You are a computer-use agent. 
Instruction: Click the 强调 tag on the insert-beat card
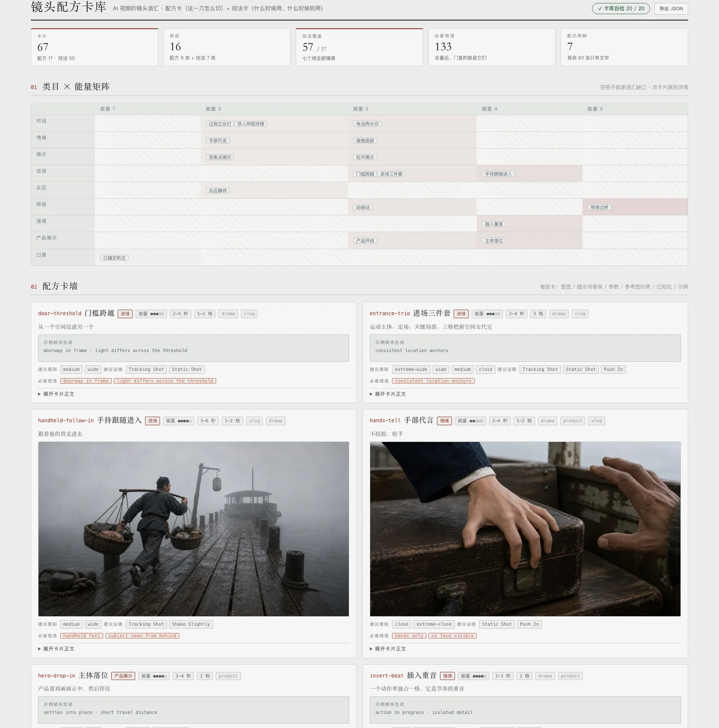pyautogui.click(x=448, y=676)
